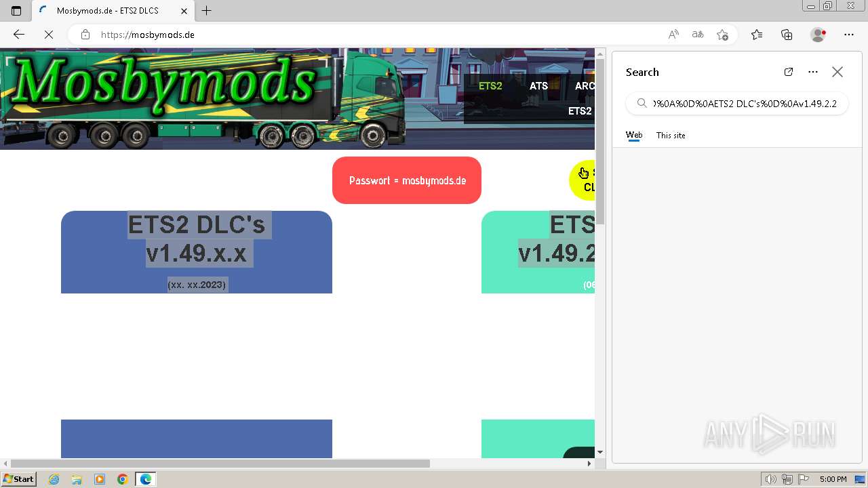Open Action Center flag in system tray
Screen dimensions: 868x488
tap(804, 479)
